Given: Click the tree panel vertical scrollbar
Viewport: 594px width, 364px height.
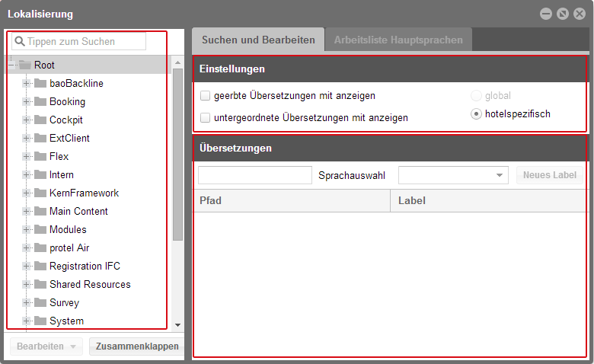Looking at the screenshot, I should click(x=177, y=152).
